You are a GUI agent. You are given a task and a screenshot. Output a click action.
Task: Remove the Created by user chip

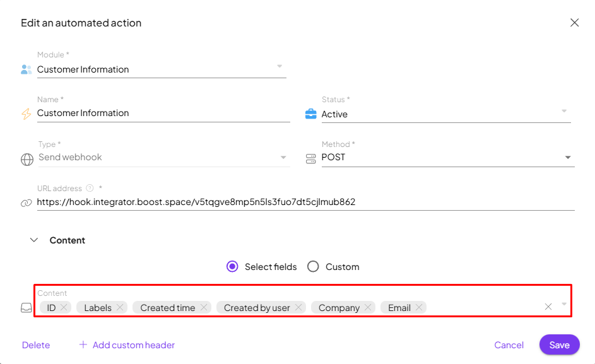[x=298, y=308]
